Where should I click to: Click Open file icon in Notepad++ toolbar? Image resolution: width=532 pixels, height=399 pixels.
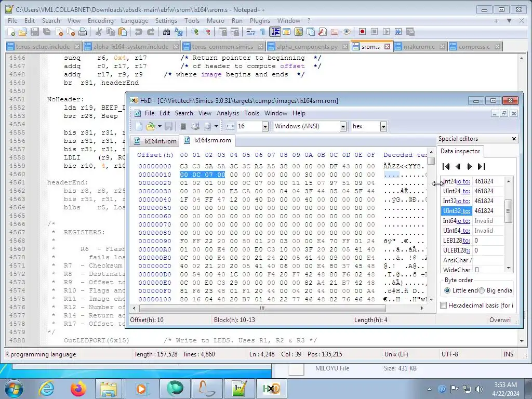point(23,32)
